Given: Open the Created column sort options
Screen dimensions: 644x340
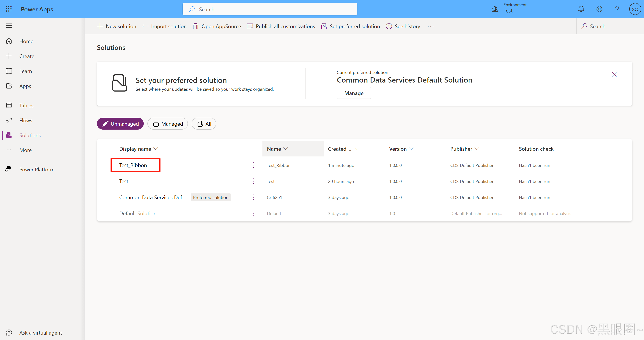Looking at the screenshot, I should [x=357, y=148].
